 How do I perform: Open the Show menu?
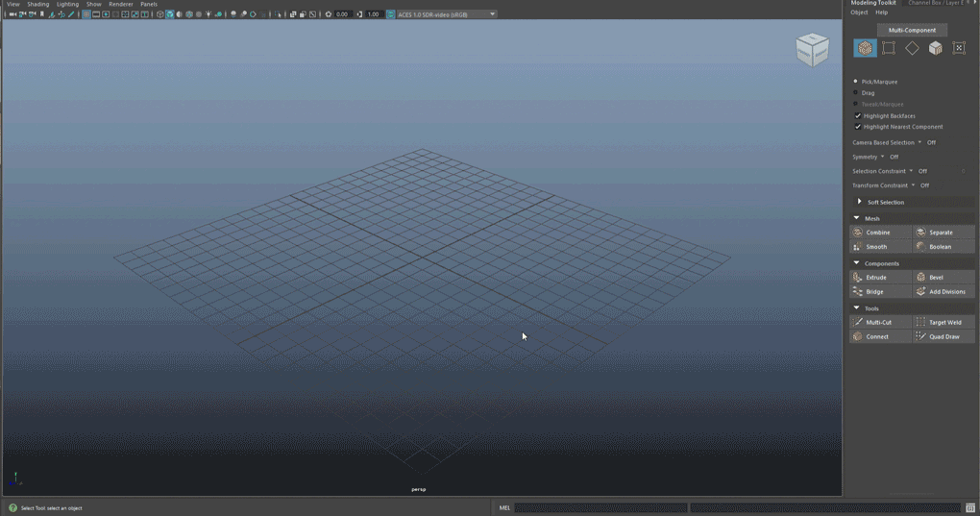click(x=94, y=4)
